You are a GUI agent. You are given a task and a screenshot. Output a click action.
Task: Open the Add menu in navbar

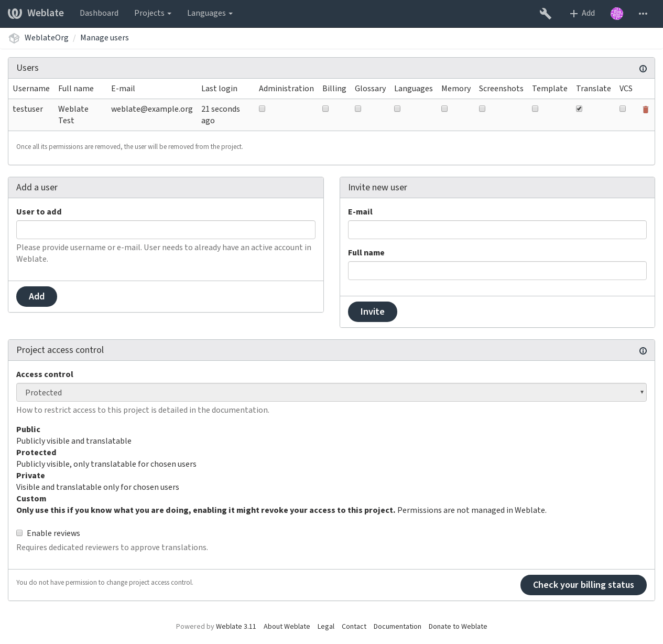click(x=582, y=14)
